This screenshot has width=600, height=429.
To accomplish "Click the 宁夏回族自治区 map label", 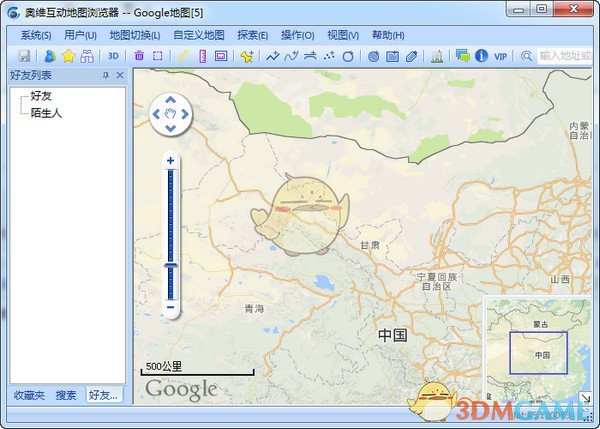I will (x=437, y=281).
